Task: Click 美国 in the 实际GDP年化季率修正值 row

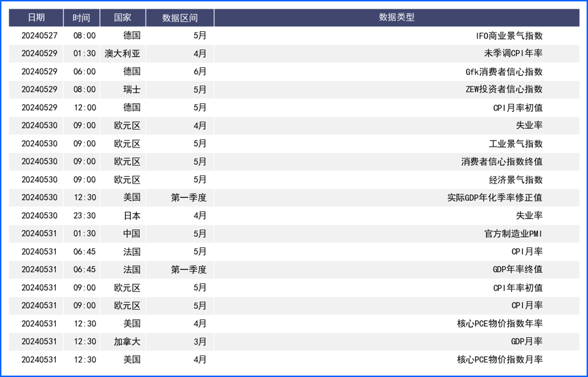Action: click(x=132, y=198)
